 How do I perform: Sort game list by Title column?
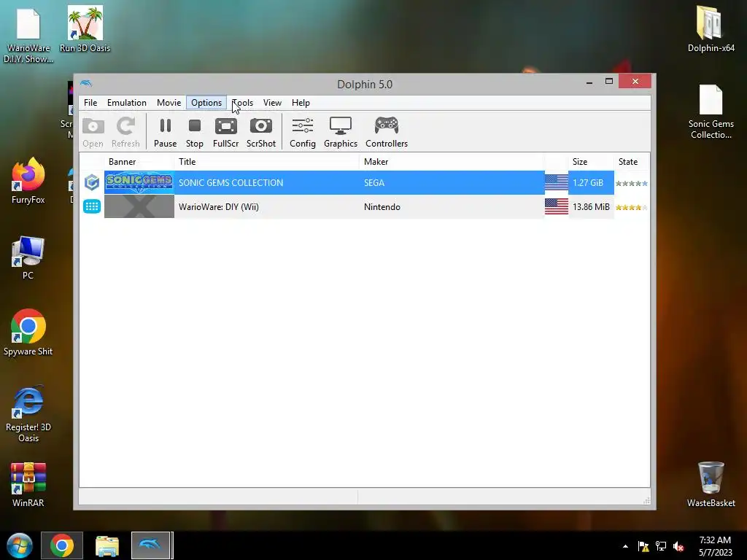pyautogui.click(x=267, y=162)
